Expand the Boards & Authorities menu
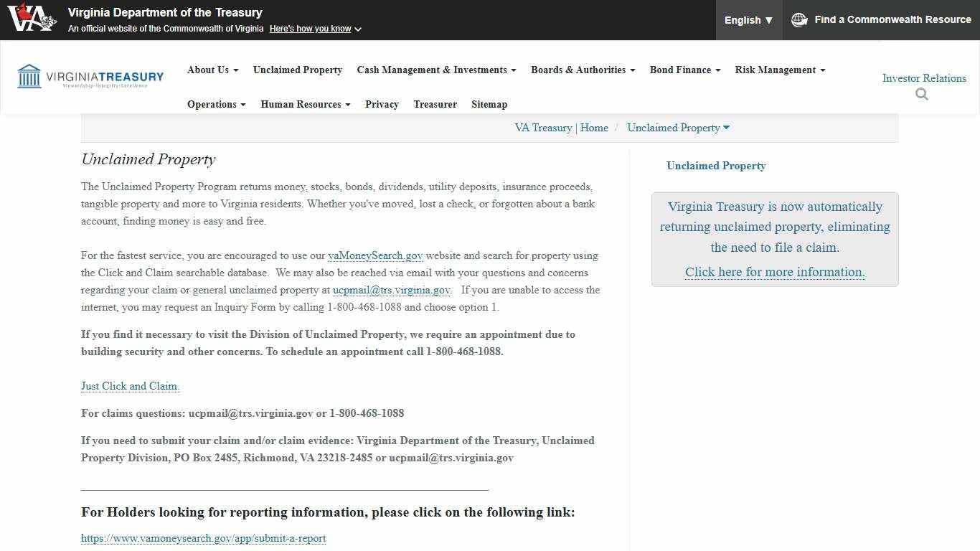Screen dimensions: 980x551 click(x=583, y=70)
